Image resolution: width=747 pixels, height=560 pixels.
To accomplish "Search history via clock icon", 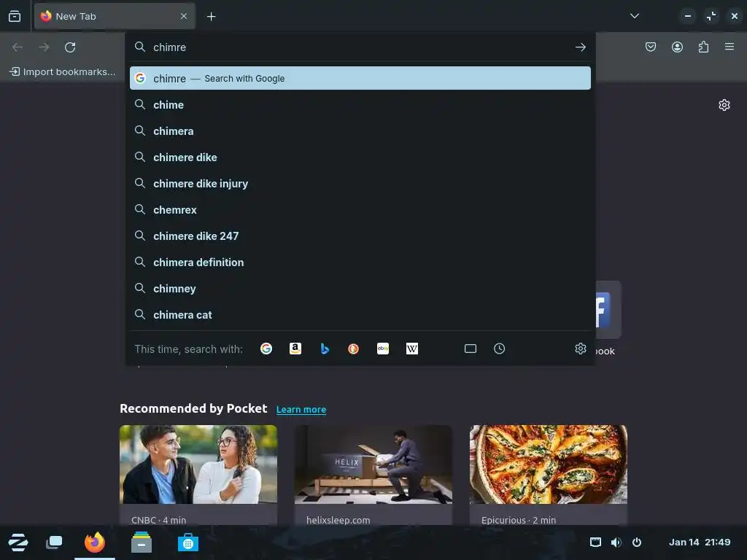I will [499, 349].
